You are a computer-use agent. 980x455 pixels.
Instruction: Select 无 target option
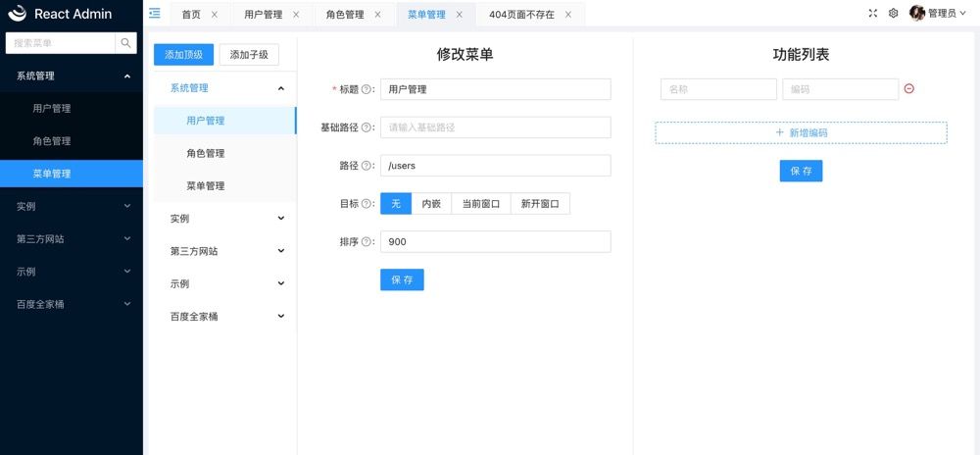[396, 204]
